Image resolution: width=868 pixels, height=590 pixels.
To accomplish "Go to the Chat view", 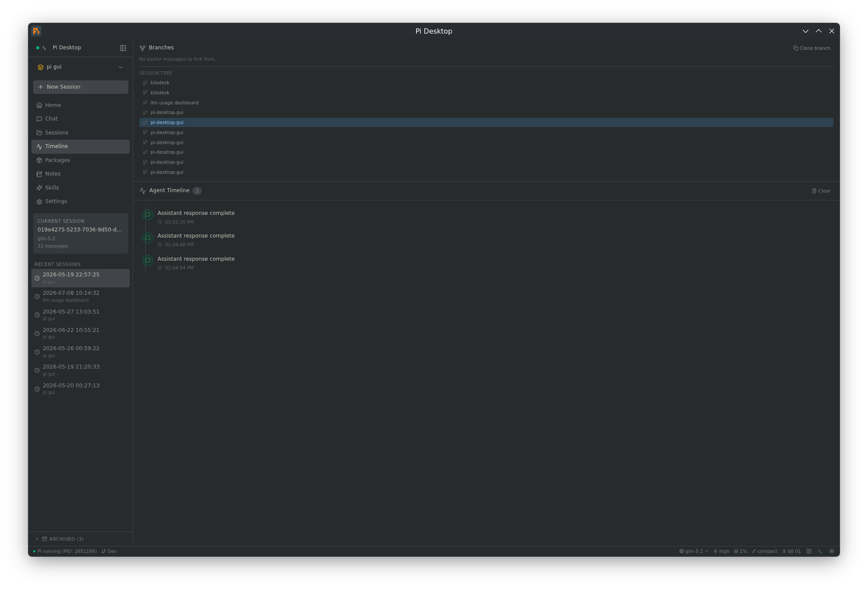I will [x=80, y=119].
